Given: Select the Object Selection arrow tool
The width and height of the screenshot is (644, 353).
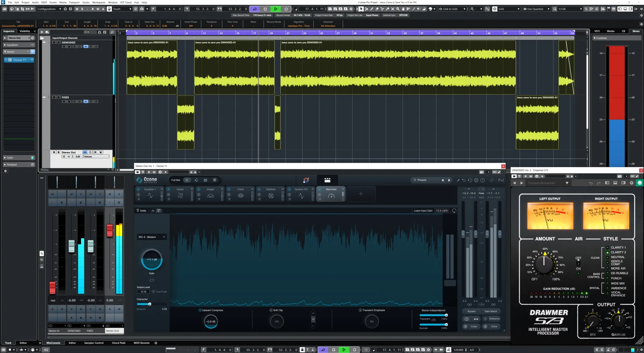Looking at the screenshot, I should (361, 9).
